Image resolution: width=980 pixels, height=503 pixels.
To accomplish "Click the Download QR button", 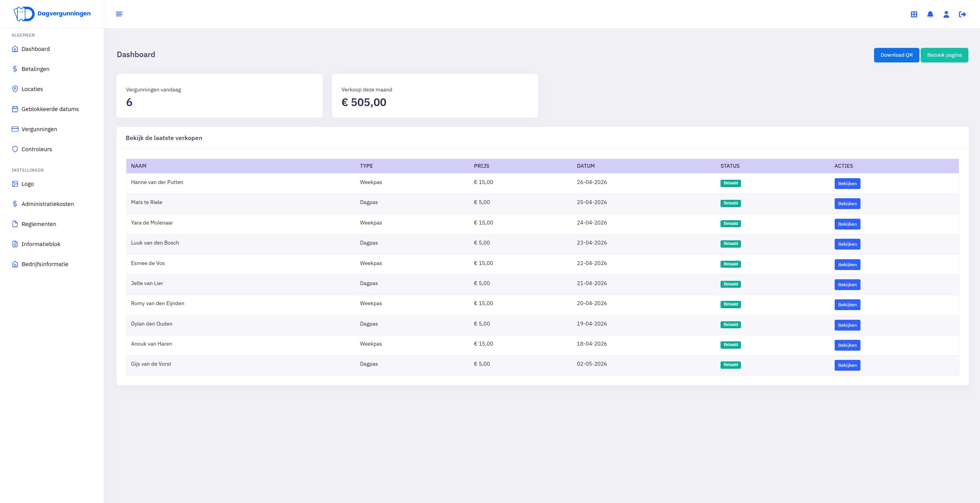I will pyautogui.click(x=896, y=55).
